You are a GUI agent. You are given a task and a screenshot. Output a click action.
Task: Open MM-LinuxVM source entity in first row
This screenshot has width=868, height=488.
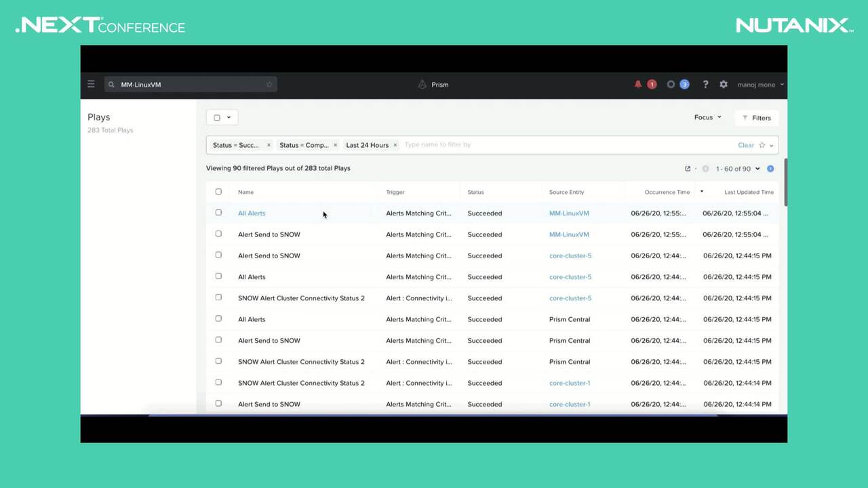(569, 213)
